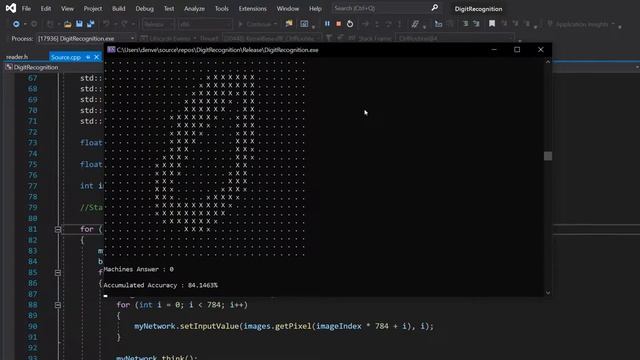The width and height of the screenshot is (640, 360).
Task: Click the Open File folder icon
Action: (68, 24)
